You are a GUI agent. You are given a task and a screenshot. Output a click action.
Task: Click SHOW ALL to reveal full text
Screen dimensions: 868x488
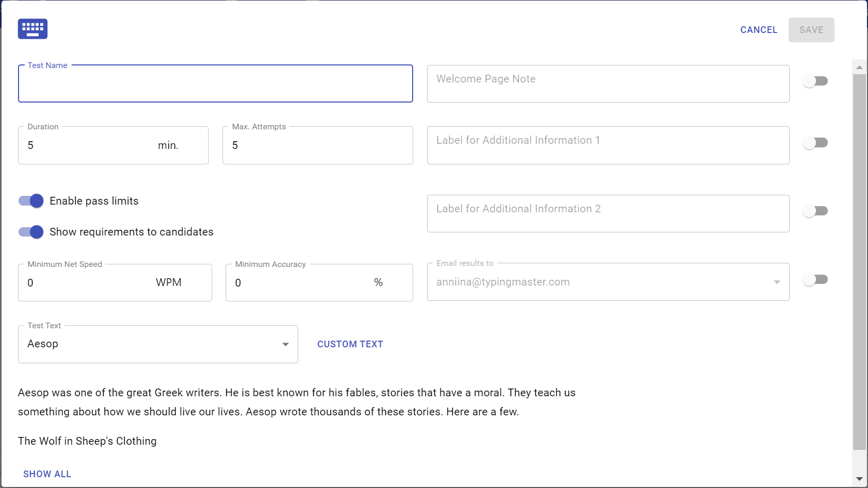(47, 474)
